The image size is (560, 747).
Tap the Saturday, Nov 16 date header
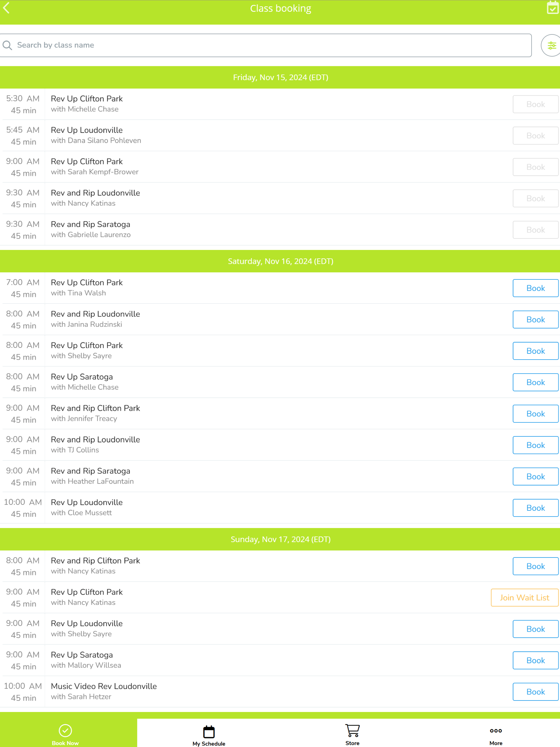click(x=280, y=261)
